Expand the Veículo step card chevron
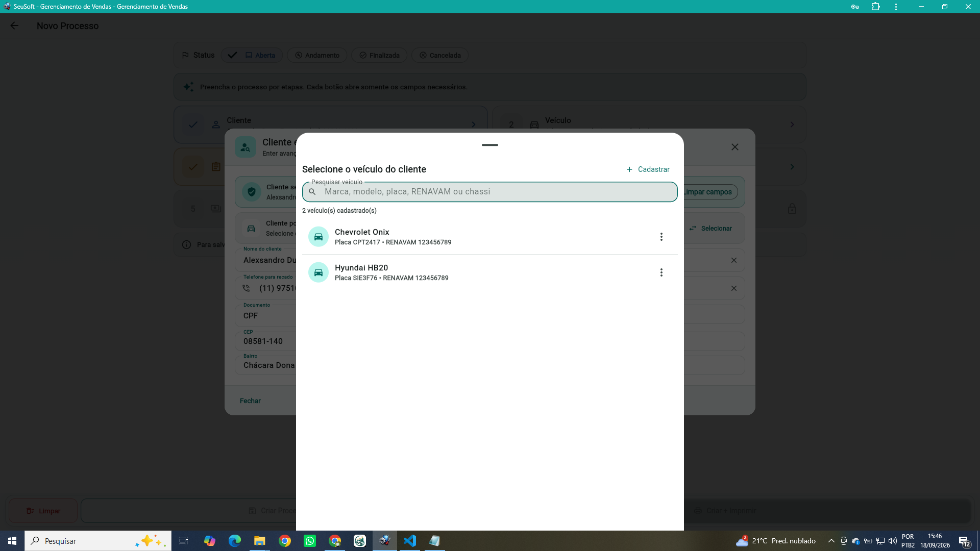The width and height of the screenshot is (980, 551). click(x=792, y=124)
